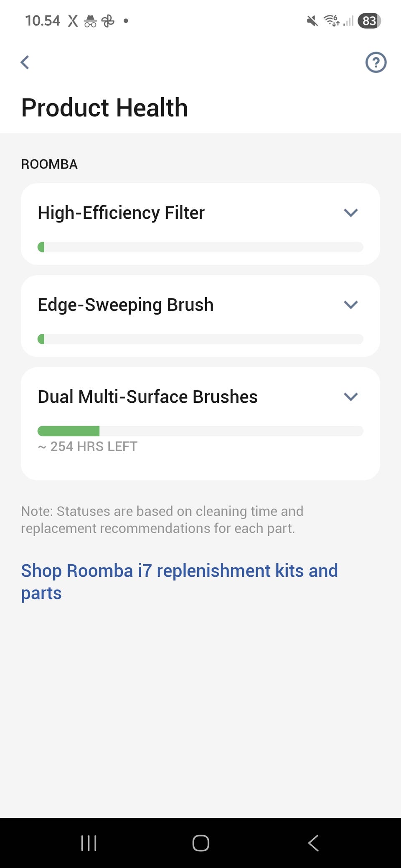Screen dimensions: 401x868
Task: Tap the battery indicator in status bar
Action: tap(369, 21)
